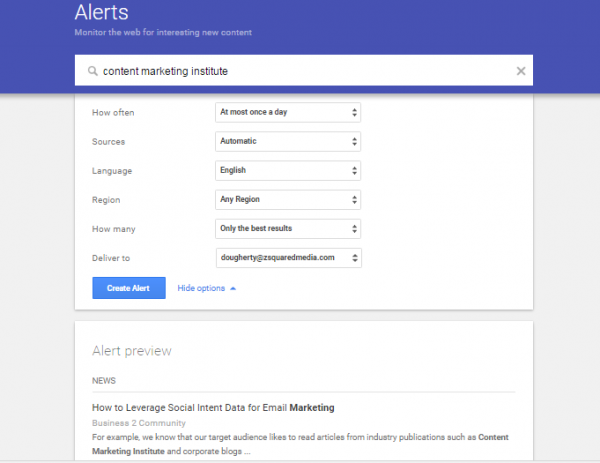
Task: Open the Sources dropdown set to Automatic
Action: pyautogui.click(x=288, y=142)
